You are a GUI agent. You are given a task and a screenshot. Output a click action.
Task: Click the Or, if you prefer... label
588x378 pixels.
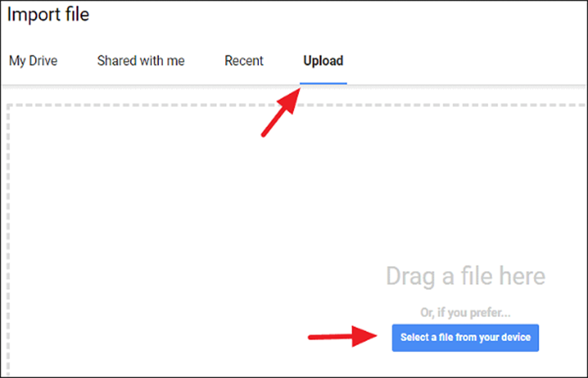(465, 312)
